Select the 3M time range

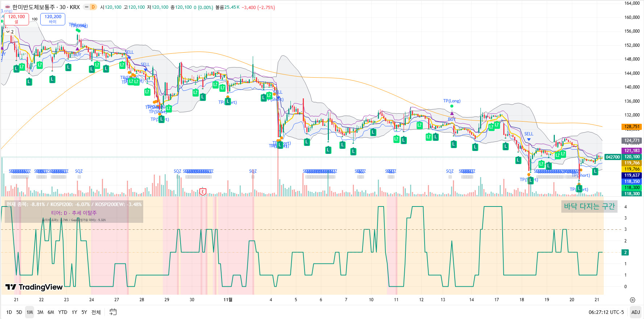[40, 312]
